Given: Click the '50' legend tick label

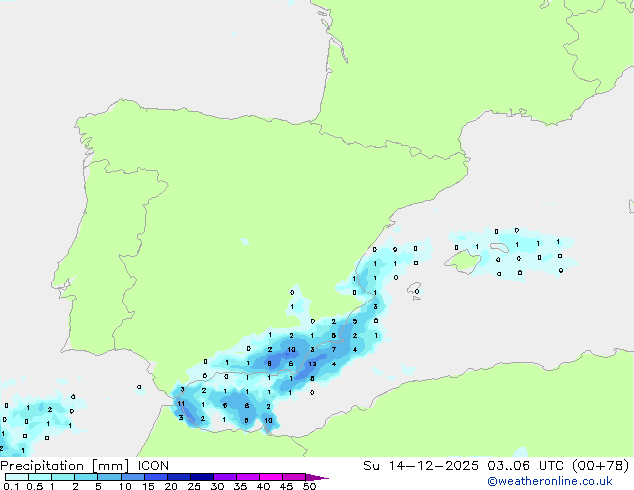Looking at the screenshot, I should pyautogui.click(x=309, y=486).
